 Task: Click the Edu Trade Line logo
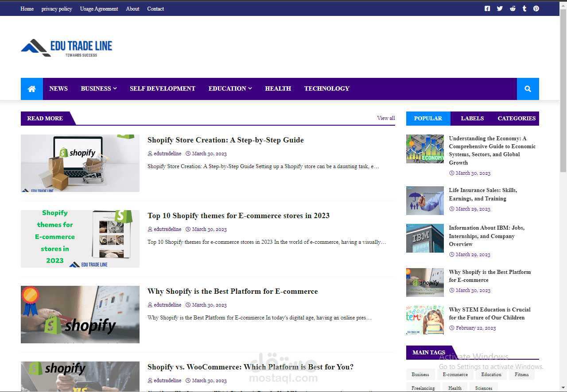click(66, 48)
